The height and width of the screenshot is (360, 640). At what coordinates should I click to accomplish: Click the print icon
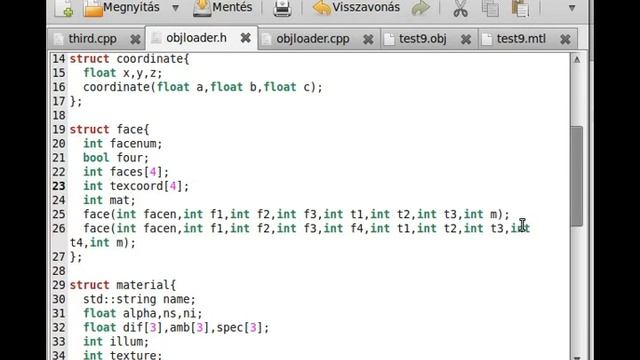[282, 8]
